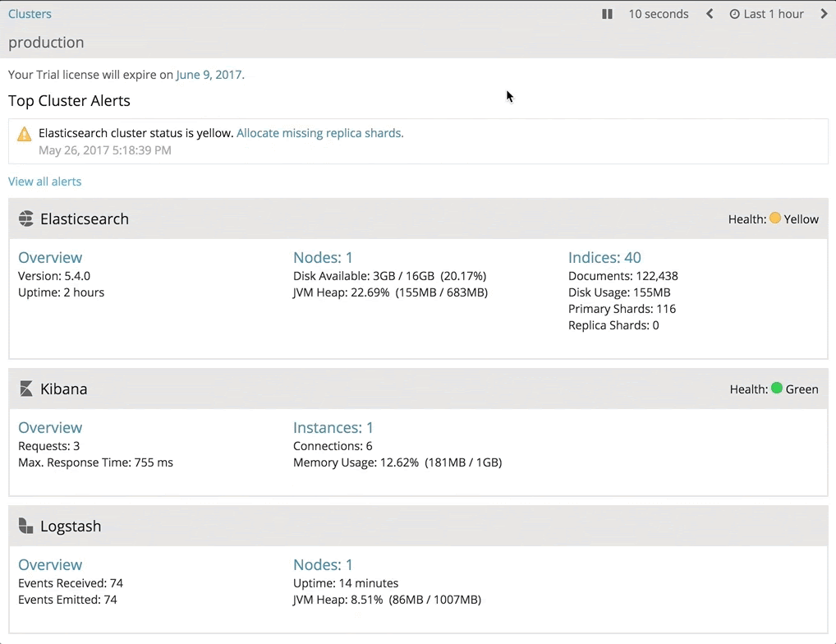Screen dimensions: 836x644
Task: Click the Top Cluster Alerts heading
Action: [69, 101]
